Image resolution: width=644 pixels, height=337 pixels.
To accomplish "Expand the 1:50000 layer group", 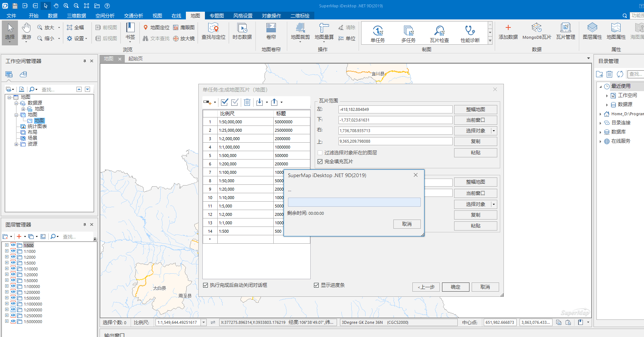I will click(x=7, y=280).
